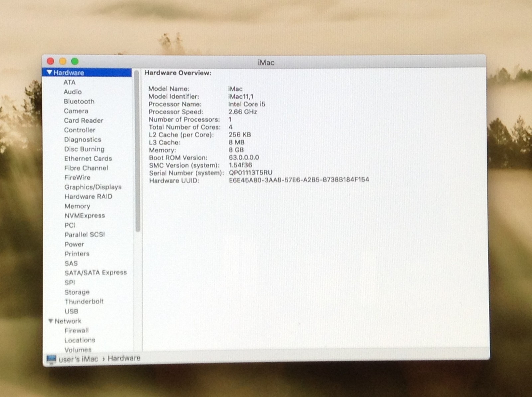Click the "Boot ROM Version:" label
Image resolution: width=532 pixels, height=397 pixels.
pos(178,158)
